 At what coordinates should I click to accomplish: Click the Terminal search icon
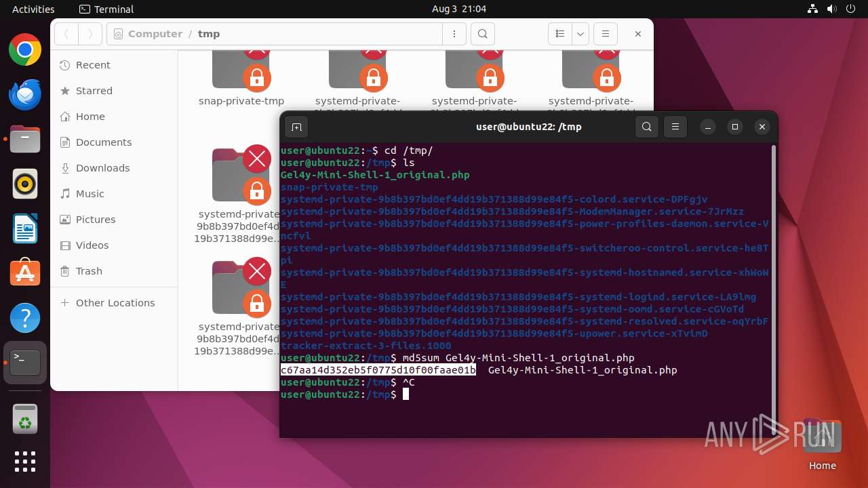tap(647, 127)
